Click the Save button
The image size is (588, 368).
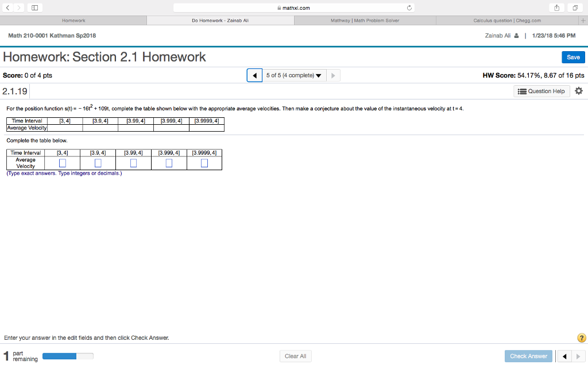point(573,57)
